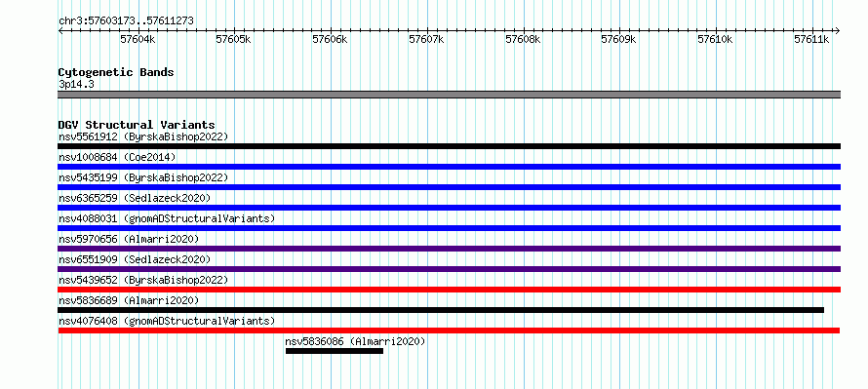Select the blue nsv5435199 variant bar
This screenshot has width=868, height=389.
pyautogui.click(x=449, y=187)
